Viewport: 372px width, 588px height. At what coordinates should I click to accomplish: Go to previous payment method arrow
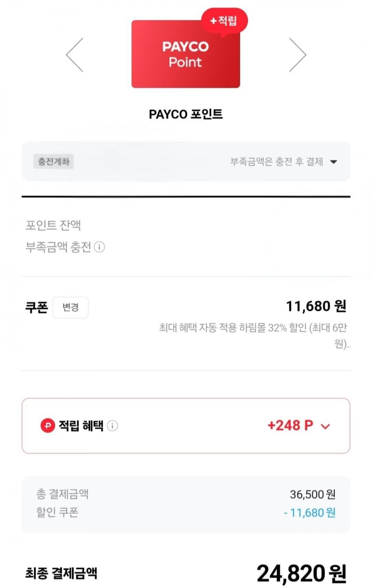pos(75,55)
